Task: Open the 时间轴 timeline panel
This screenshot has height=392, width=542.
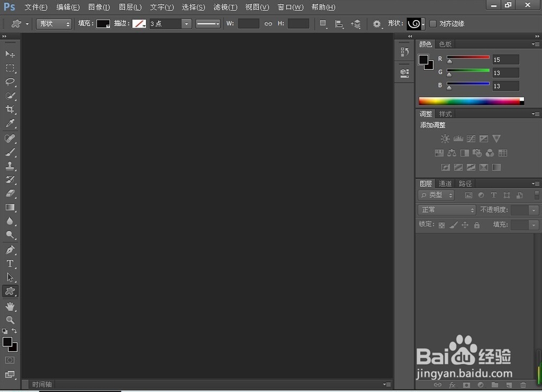Action: point(42,384)
